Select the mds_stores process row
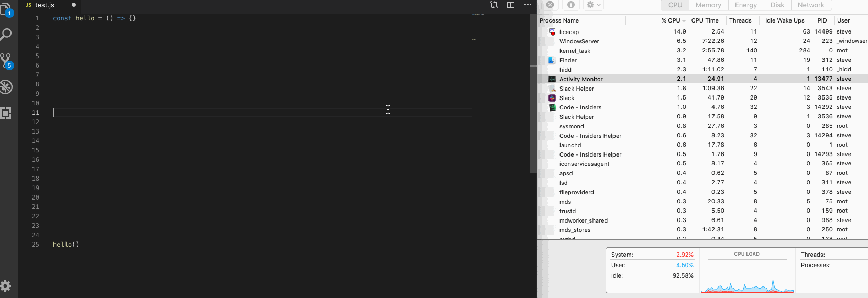868x298 pixels. [x=703, y=230]
